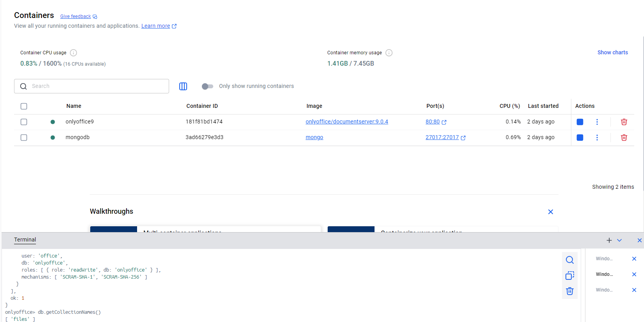Select the onlyoffice9 row checkbox
The width and height of the screenshot is (644, 322).
pyautogui.click(x=24, y=122)
